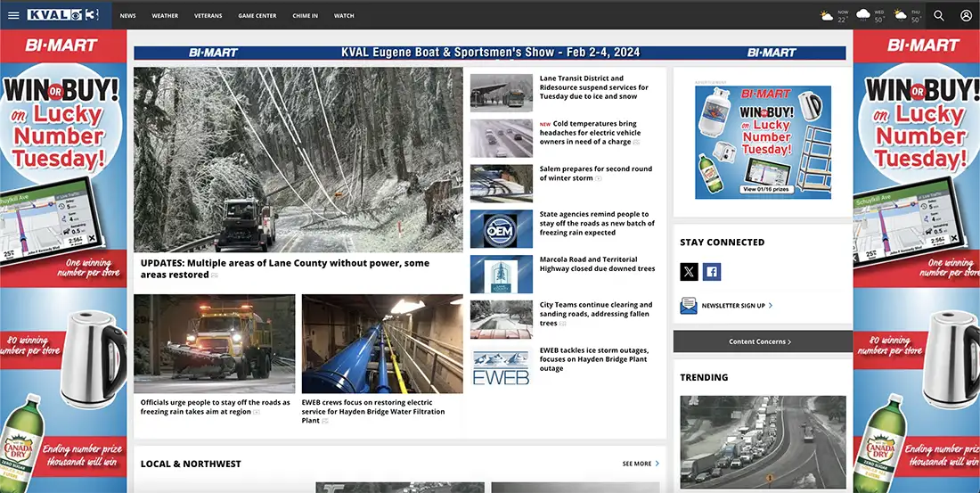Open the Game Center menu item
This screenshot has height=493, width=980.
pos(257,16)
